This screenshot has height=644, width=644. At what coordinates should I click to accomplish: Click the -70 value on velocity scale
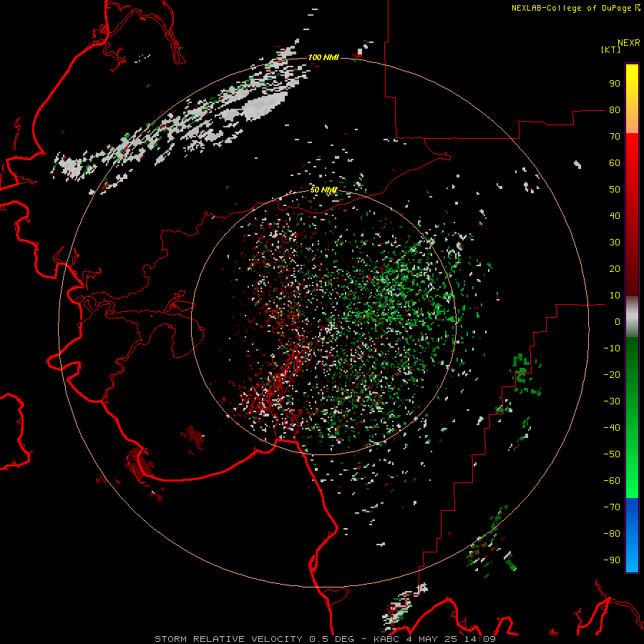pos(612,507)
